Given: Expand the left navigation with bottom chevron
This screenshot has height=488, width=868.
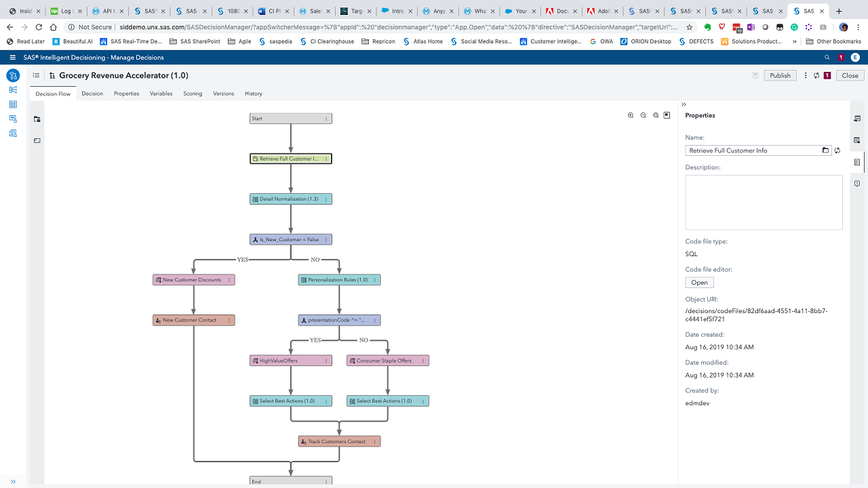Looking at the screenshot, I should [13, 482].
